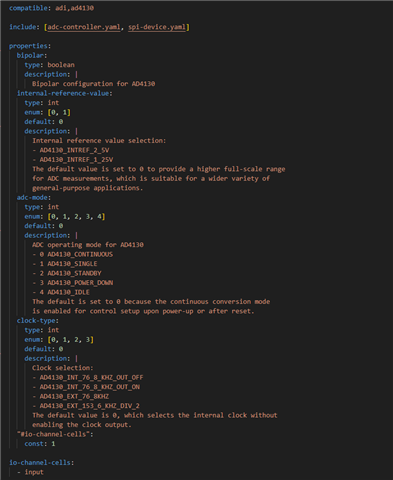Click the const: 1 line
The height and width of the screenshot is (480, 393).
[40, 444]
